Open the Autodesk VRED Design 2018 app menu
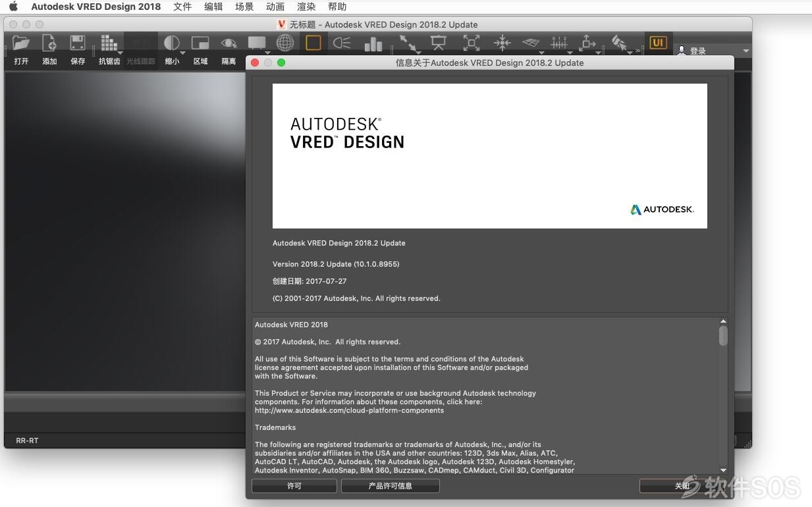This screenshot has height=507, width=812. click(96, 7)
